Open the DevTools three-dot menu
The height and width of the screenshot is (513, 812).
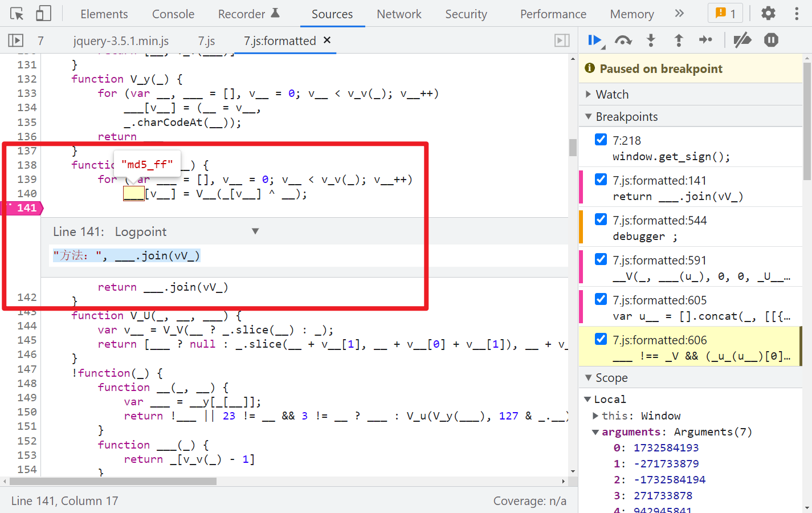click(x=797, y=13)
